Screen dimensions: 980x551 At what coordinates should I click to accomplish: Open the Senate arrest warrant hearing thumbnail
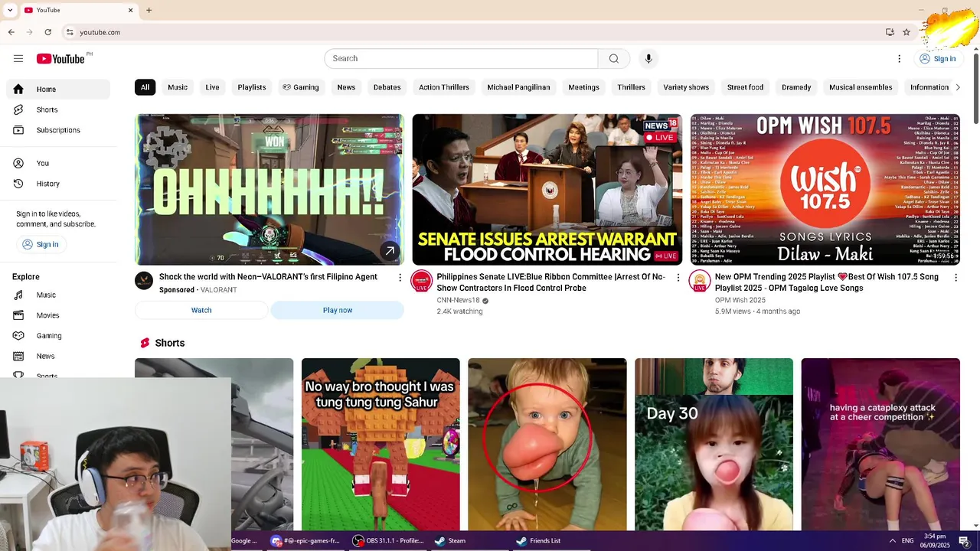tap(547, 189)
